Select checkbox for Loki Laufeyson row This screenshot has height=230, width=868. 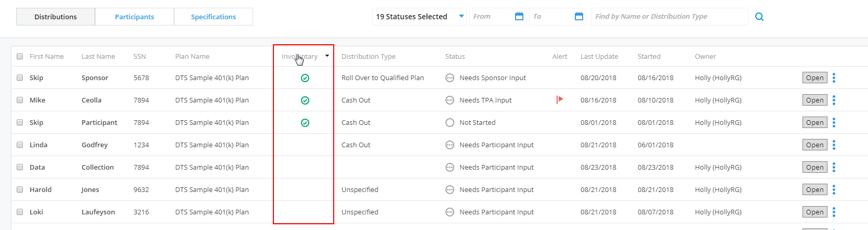coord(20,212)
